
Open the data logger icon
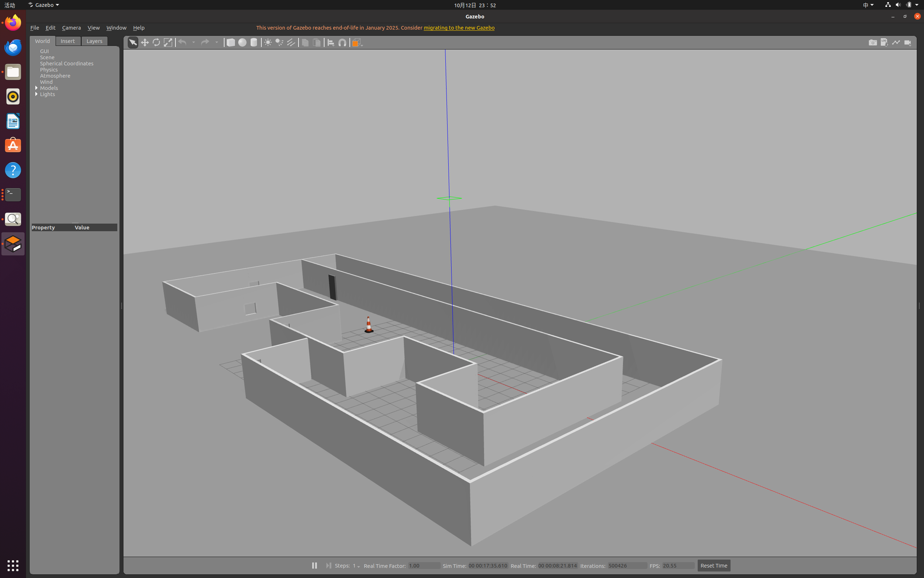click(884, 42)
